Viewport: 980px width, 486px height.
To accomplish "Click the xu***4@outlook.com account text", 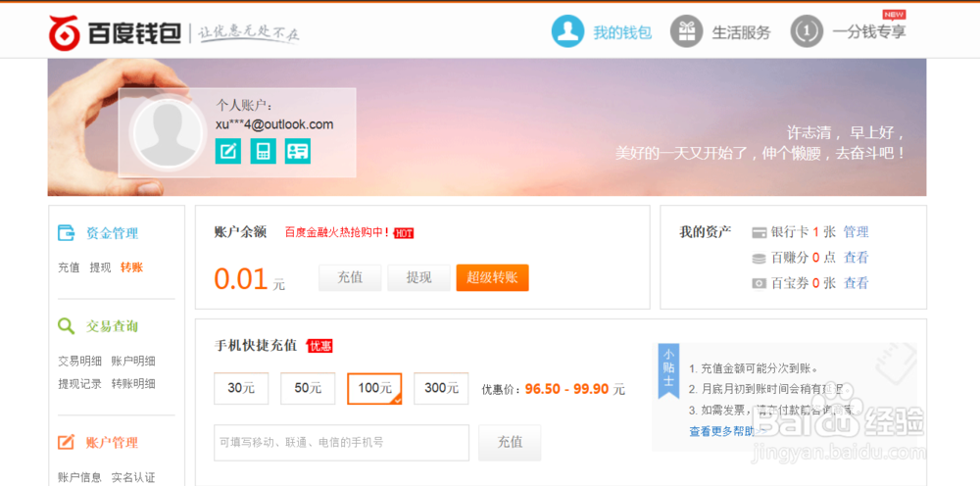I will 274,124.
